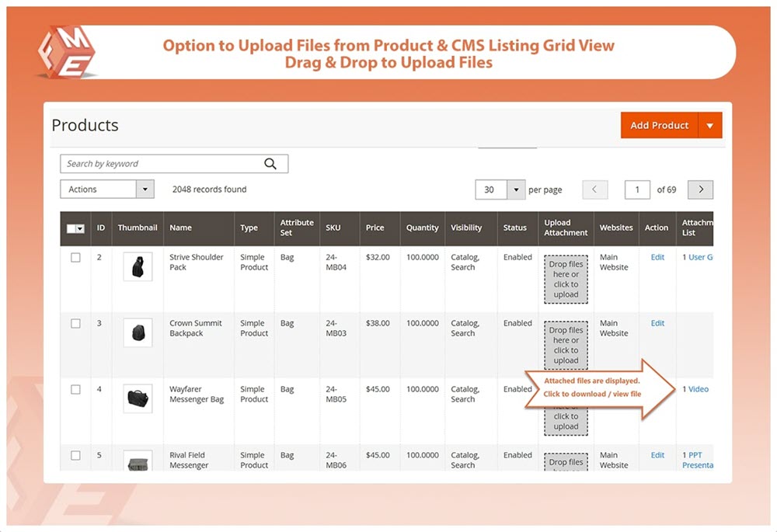The height and width of the screenshot is (532, 777).
Task: Click the Add Product button
Action: tap(659, 126)
